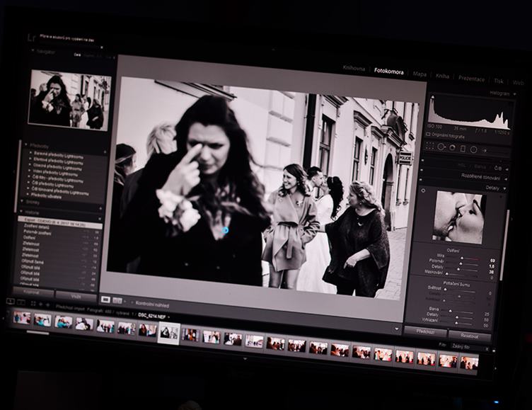Open the Knihovna module
This screenshot has height=410, width=532.
click(354, 68)
